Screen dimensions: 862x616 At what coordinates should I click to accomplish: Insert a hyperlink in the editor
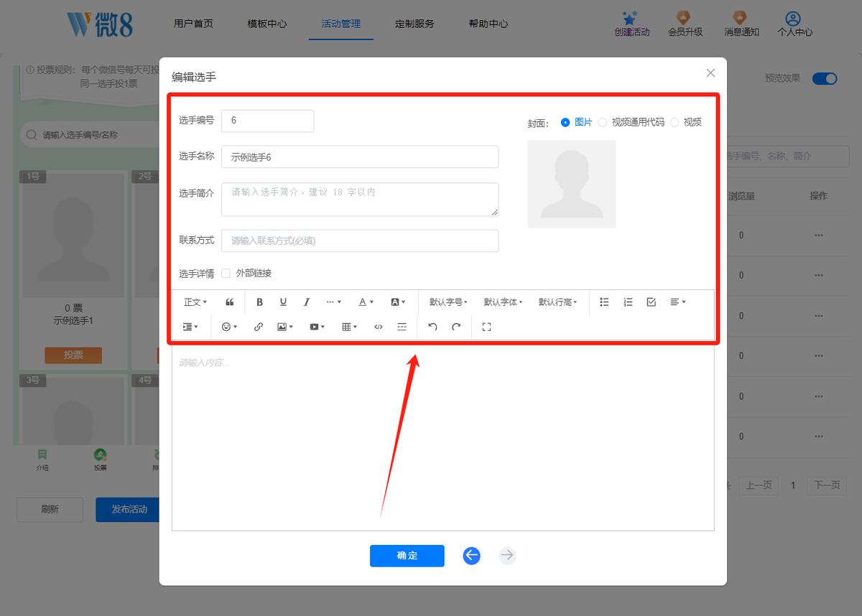pyautogui.click(x=259, y=327)
